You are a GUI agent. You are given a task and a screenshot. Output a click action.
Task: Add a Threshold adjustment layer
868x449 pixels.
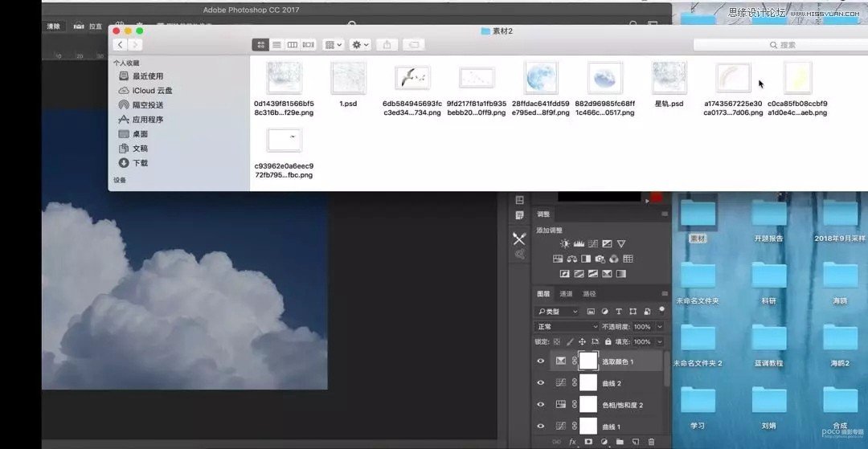click(593, 274)
